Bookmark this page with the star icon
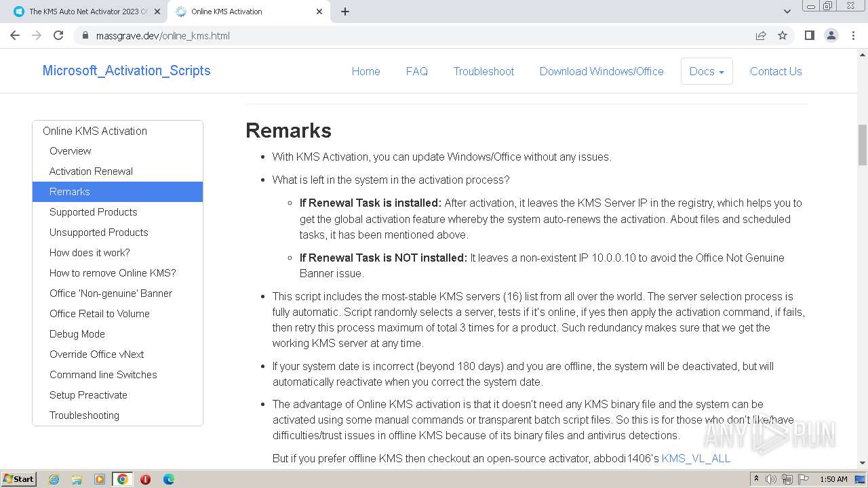 point(783,35)
